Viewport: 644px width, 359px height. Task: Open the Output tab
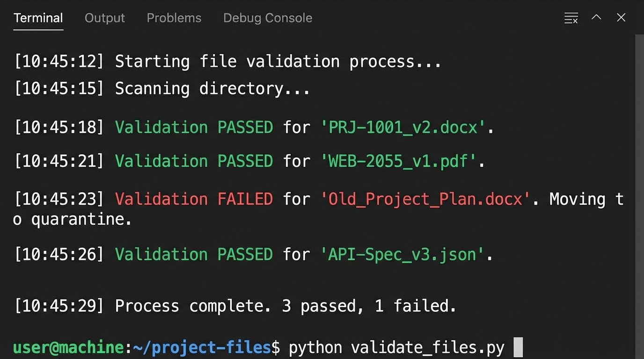[105, 18]
